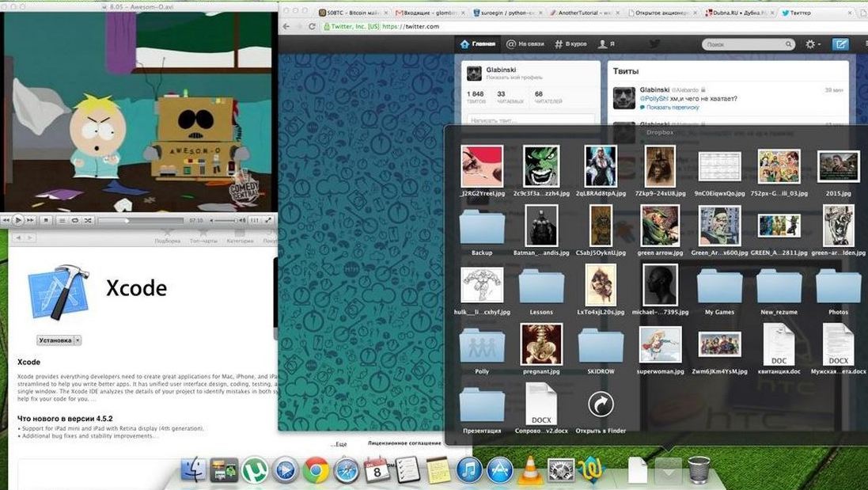Open Trash in the Dock
The height and width of the screenshot is (490, 868).
coord(699,471)
